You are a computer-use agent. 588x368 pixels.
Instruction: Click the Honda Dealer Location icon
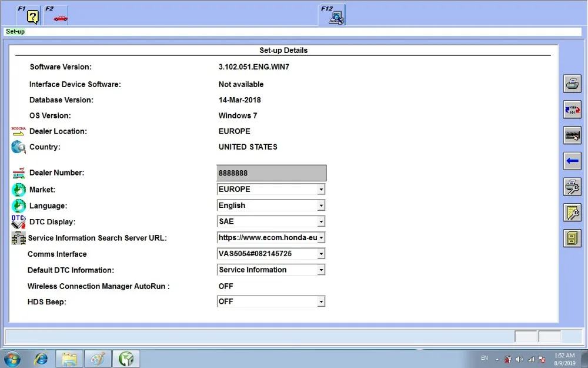tap(18, 131)
